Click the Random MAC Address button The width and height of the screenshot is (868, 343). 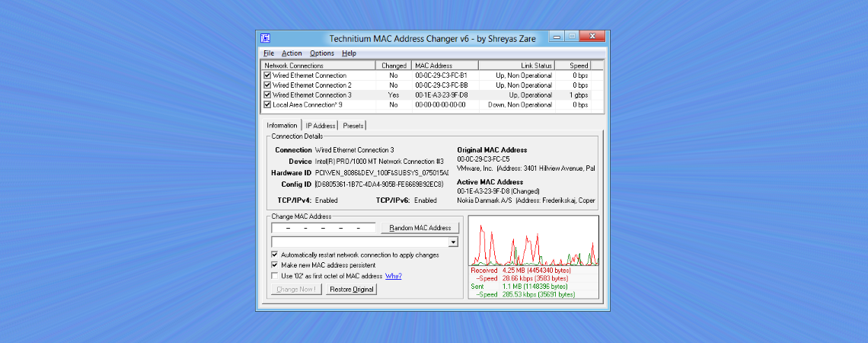pyautogui.click(x=420, y=228)
